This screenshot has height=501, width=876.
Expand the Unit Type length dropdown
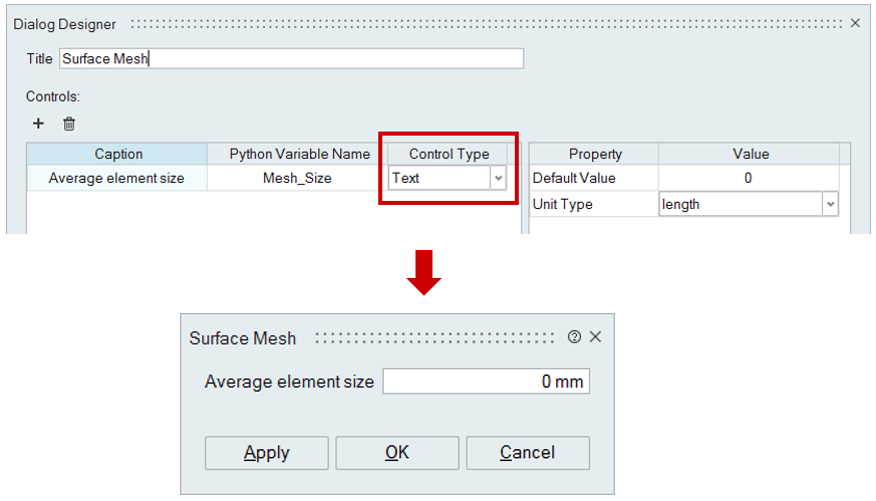tap(830, 204)
